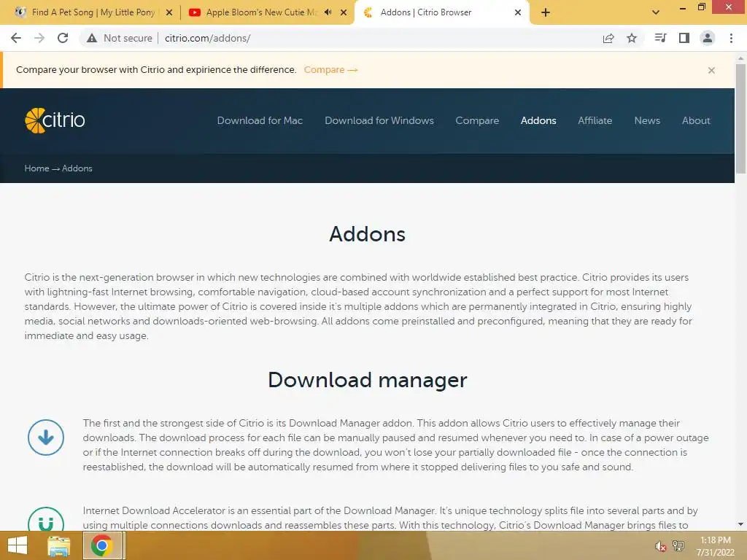Viewport: 747px width, 560px height.
Task: Open the News nav item
Action: (x=647, y=120)
